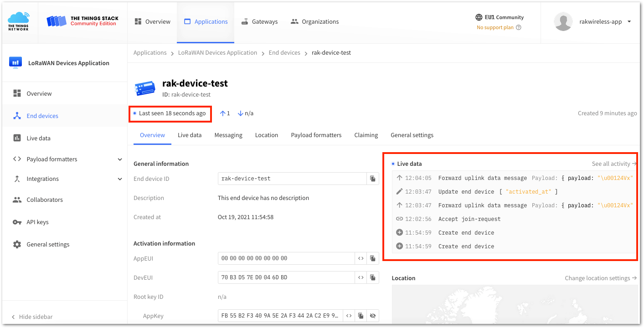Screen dimensions: 644x328
Task: Click the rak-device-test device image icon
Action: coord(145,88)
